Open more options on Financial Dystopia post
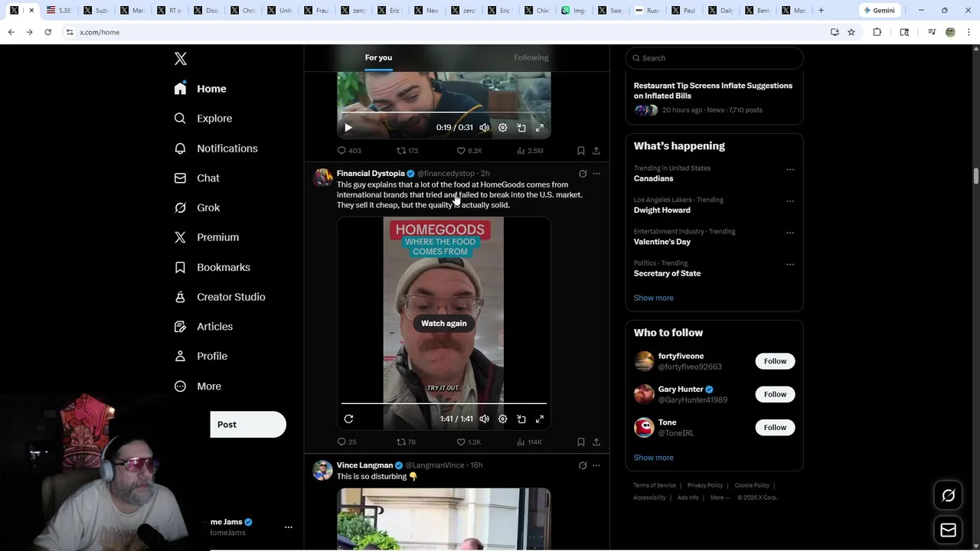Screen dimensions: 980x551 [596, 174]
